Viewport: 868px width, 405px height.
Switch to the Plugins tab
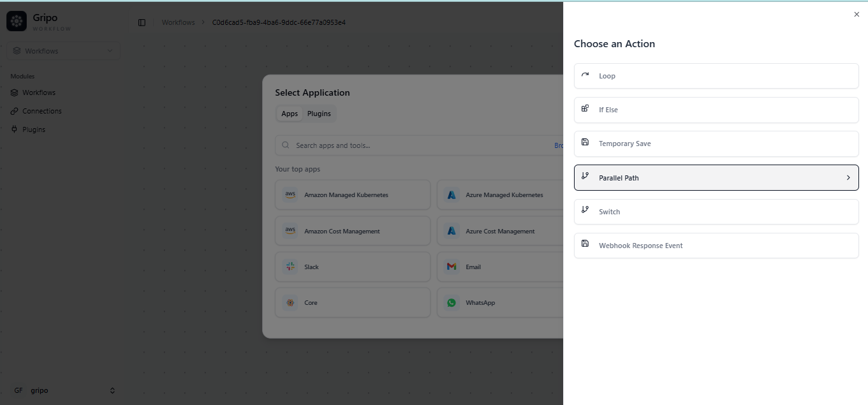point(319,114)
